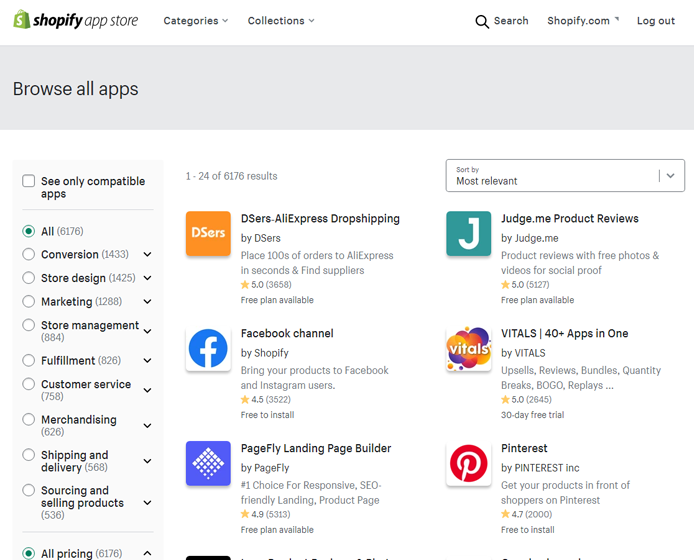Expand Sourcing and selling products chevron
Screen dimensions: 694x560
click(x=147, y=502)
